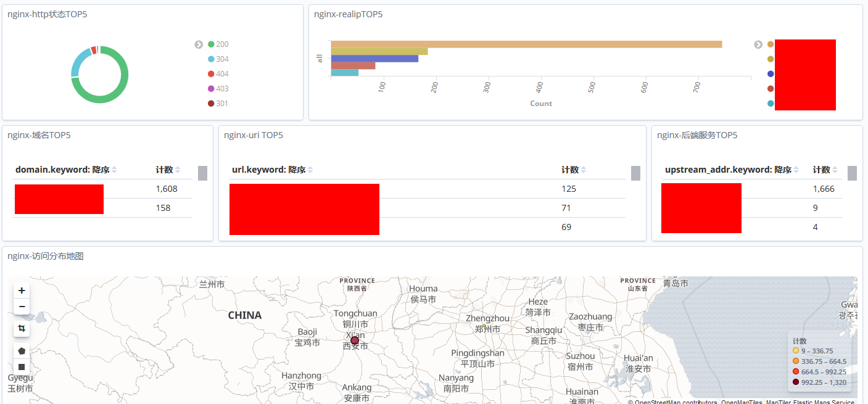Click the fit to data bounds map icon
Screen dimensions: 868x404
(22, 329)
